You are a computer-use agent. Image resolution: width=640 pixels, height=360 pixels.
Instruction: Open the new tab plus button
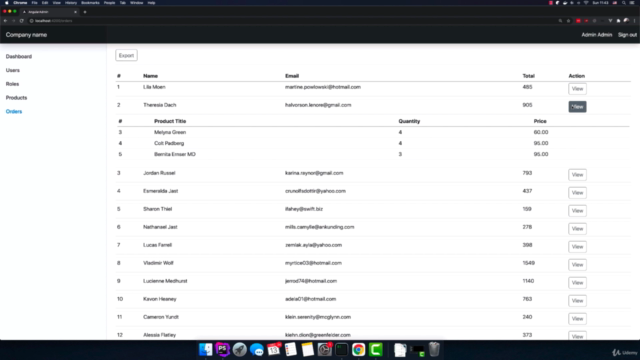tap(85, 12)
